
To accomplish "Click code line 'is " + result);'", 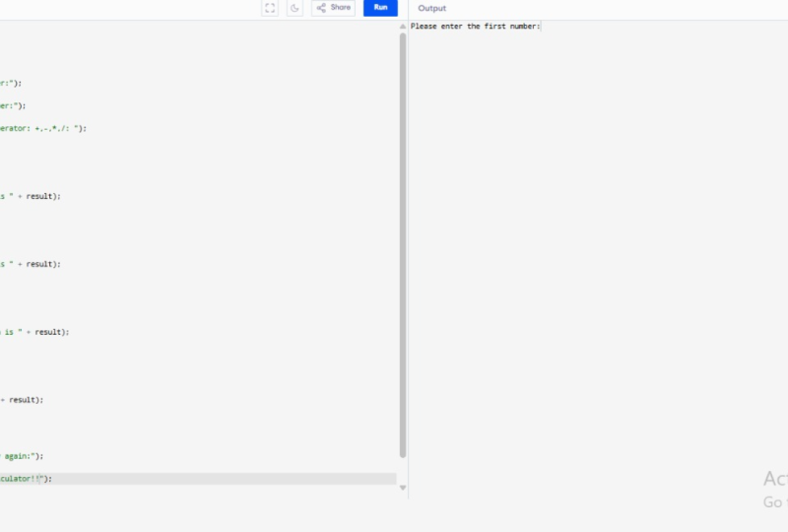I will click(x=34, y=332).
